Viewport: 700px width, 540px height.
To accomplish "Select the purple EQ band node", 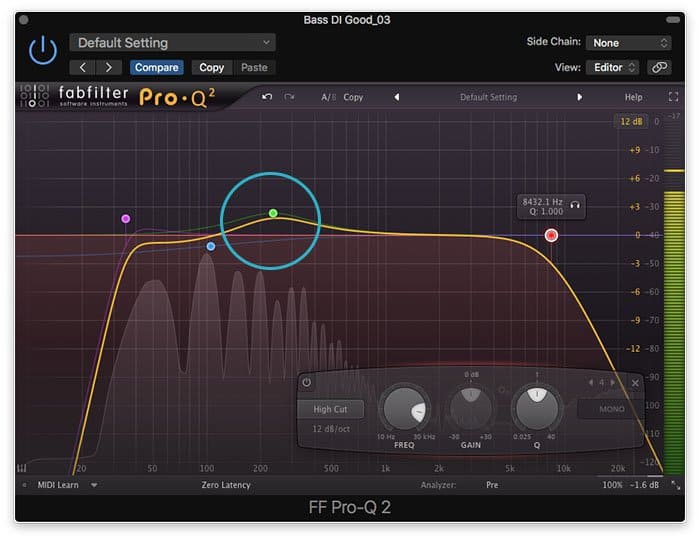I will (x=126, y=219).
